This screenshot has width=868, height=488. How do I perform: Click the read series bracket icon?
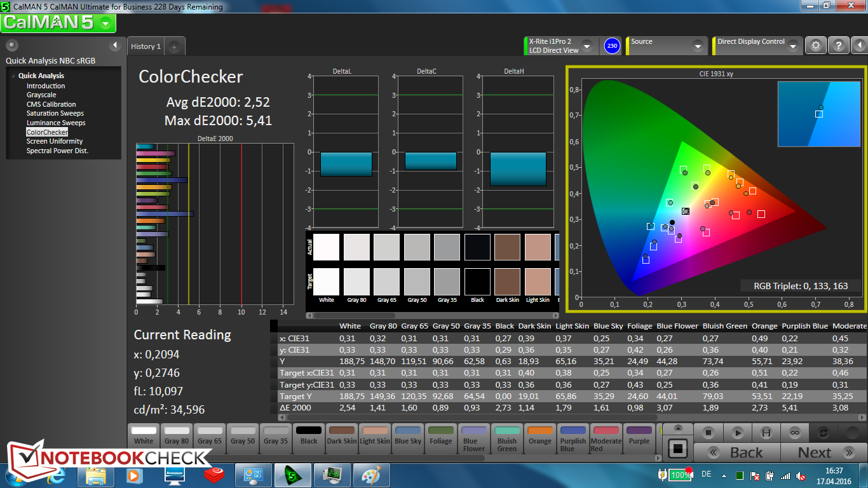(766, 432)
